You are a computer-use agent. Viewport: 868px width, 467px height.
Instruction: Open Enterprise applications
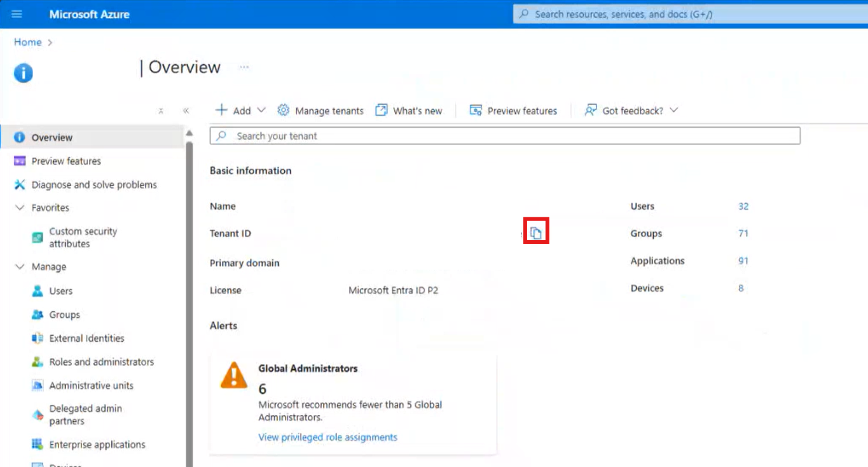click(97, 444)
